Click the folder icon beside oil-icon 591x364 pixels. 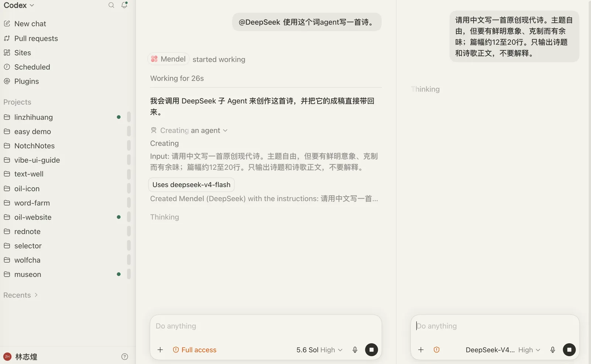[7, 189]
